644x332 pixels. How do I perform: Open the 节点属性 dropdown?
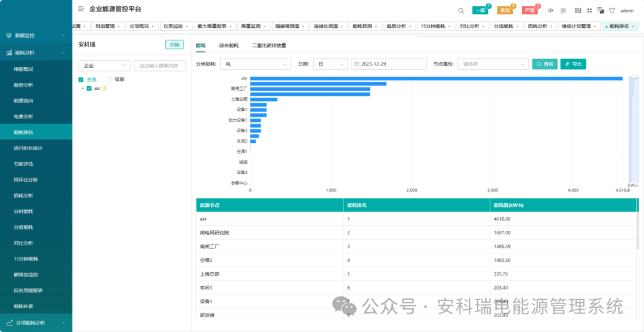(x=493, y=64)
